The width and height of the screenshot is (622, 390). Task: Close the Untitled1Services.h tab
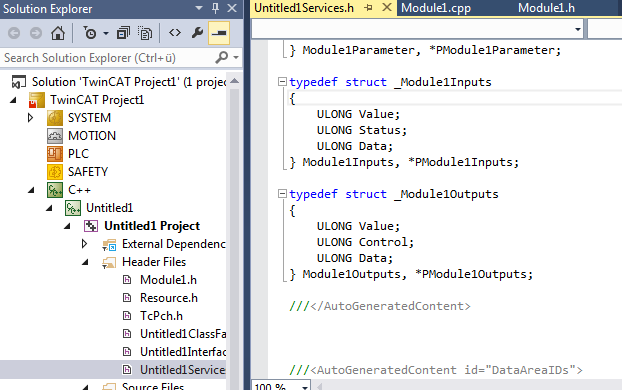click(x=387, y=8)
